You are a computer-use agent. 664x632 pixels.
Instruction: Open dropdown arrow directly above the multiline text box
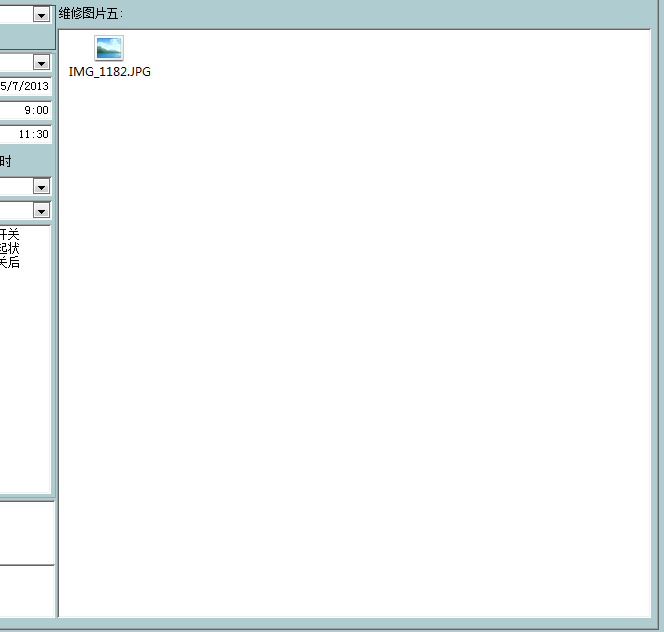click(x=41, y=211)
